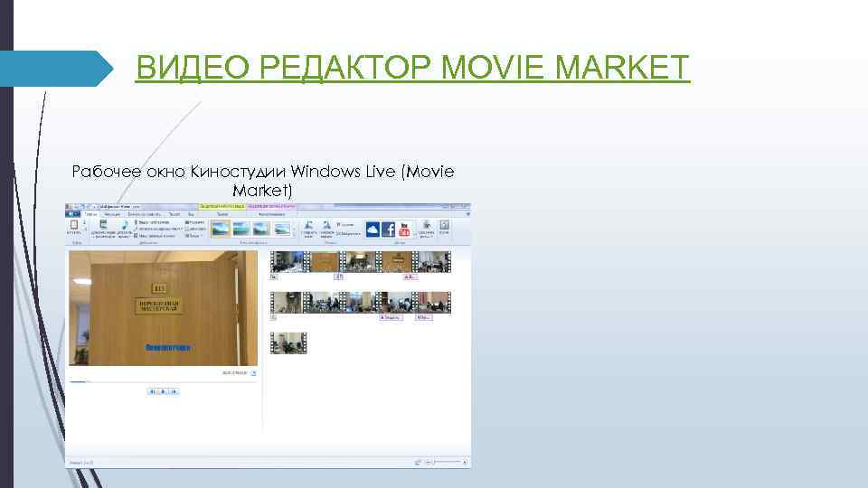Select the second AutoMovie theme thumbnail

[x=241, y=229]
